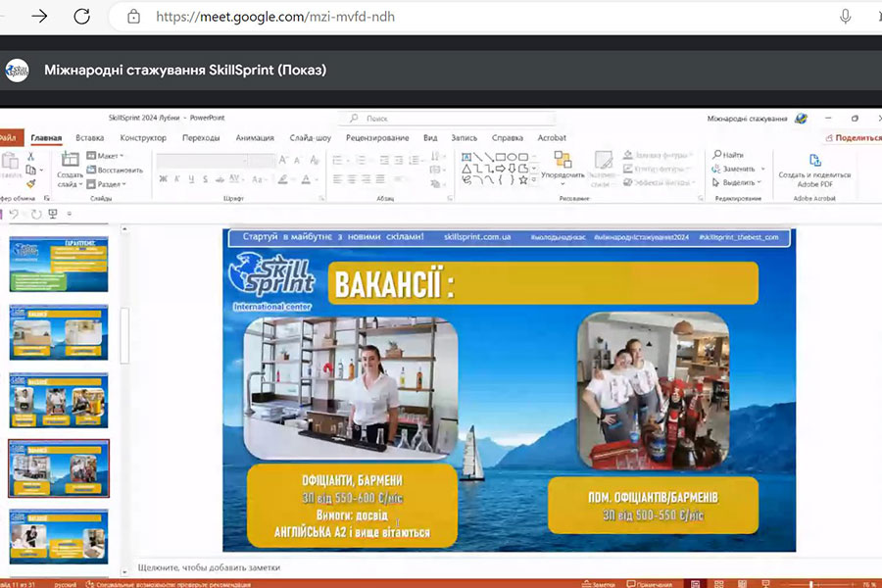Toggle Bold (Ж) text formatting
The height and width of the screenshot is (588, 882).
(163, 179)
